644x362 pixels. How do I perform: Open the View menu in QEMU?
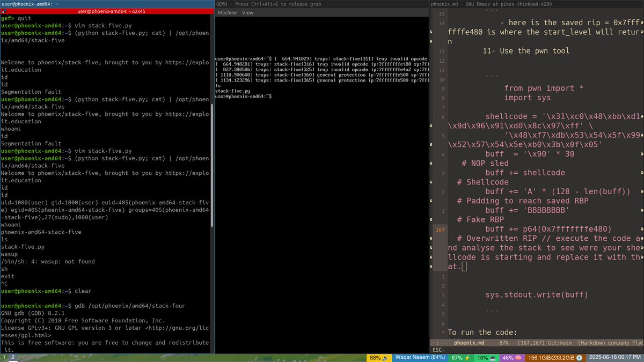[x=247, y=13]
